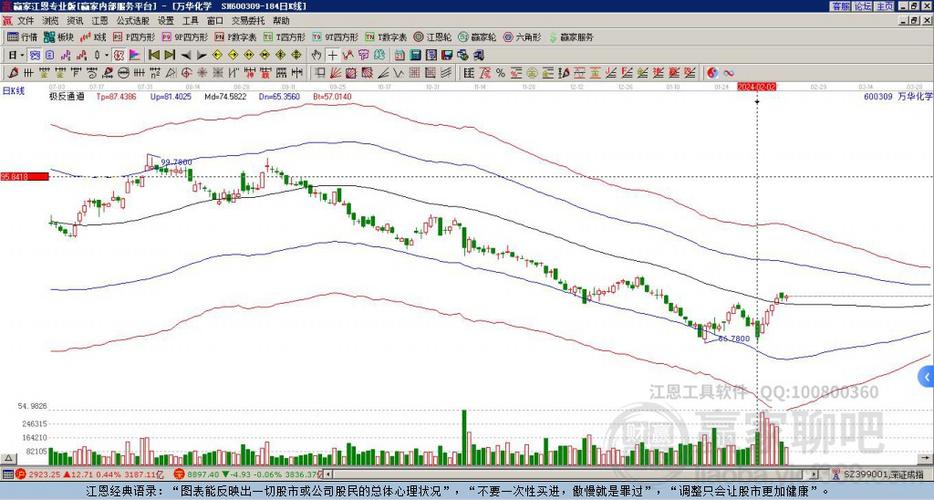Open the 交易委托 menu

click(248, 20)
